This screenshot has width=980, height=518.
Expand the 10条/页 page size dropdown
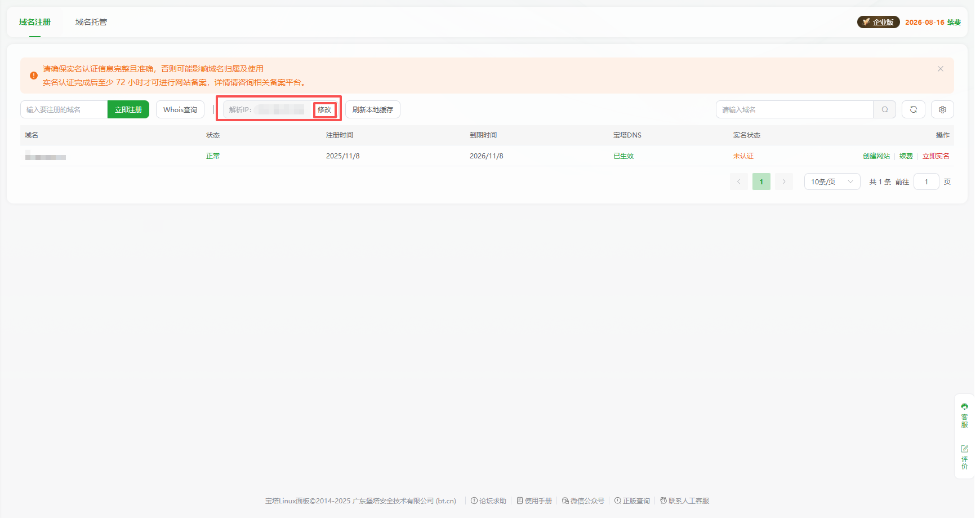[x=831, y=181]
